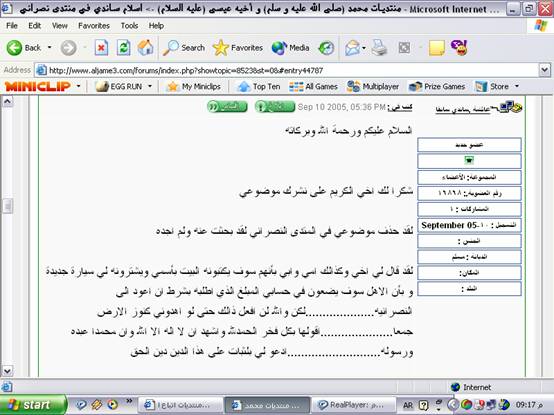Open the Search pane
This screenshot has width=554, height=415.
pyautogui.click(x=184, y=48)
